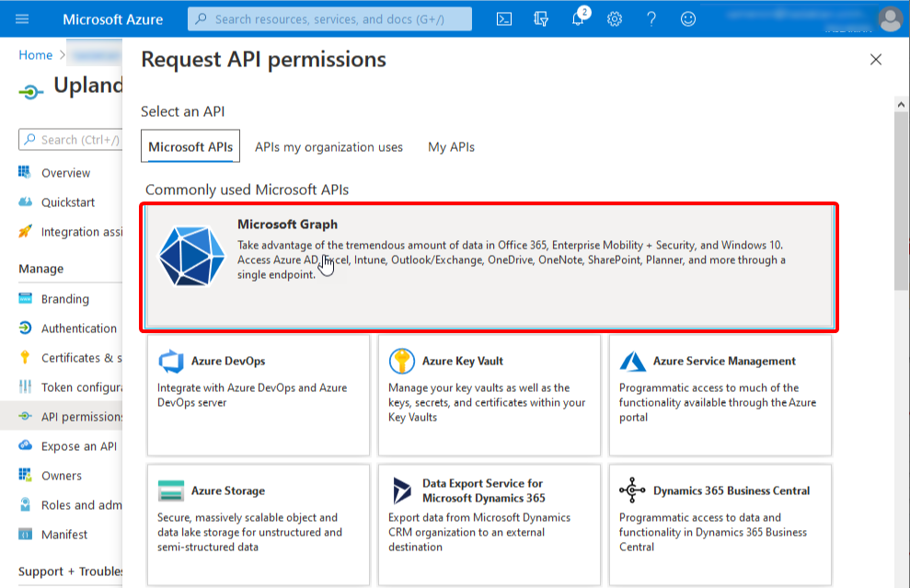Close the Request API permissions panel
Image resolution: width=910 pixels, height=588 pixels.
(x=876, y=60)
